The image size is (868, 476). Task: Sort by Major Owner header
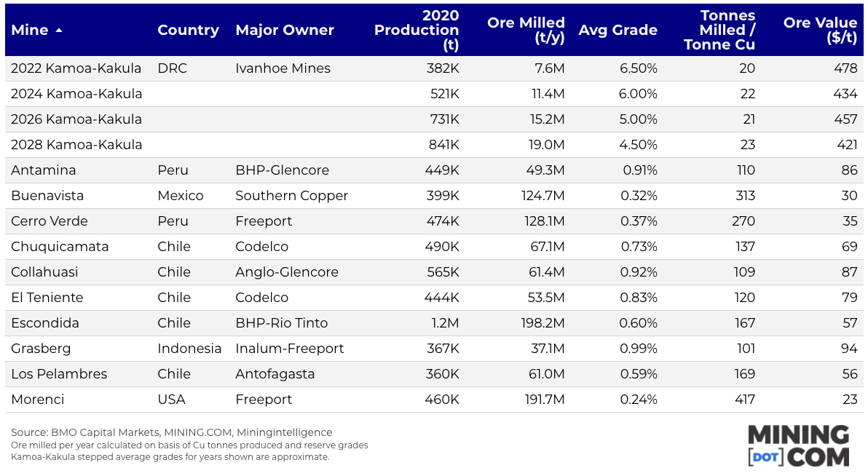(285, 31)
